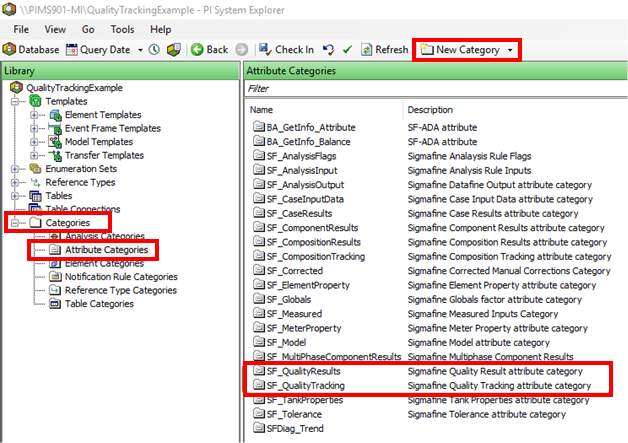
Task: Expand the Model Templates node
Action: point(34,142)
